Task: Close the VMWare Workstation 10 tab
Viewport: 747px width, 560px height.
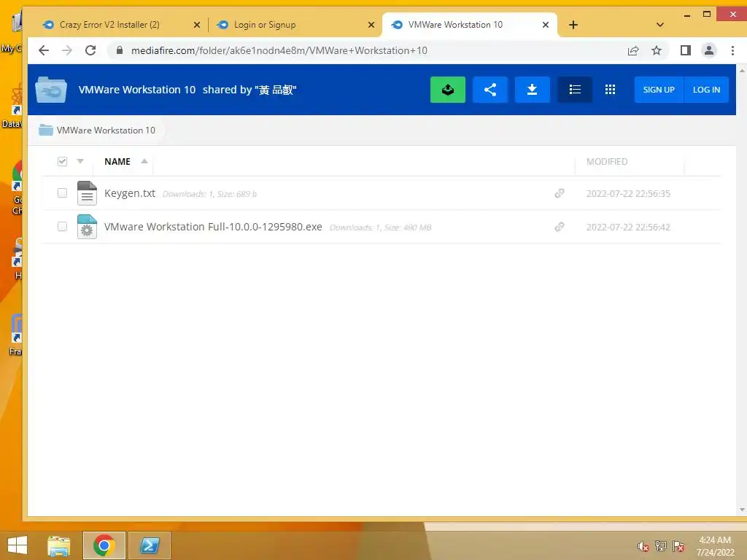Action: [x=546, y=25]
